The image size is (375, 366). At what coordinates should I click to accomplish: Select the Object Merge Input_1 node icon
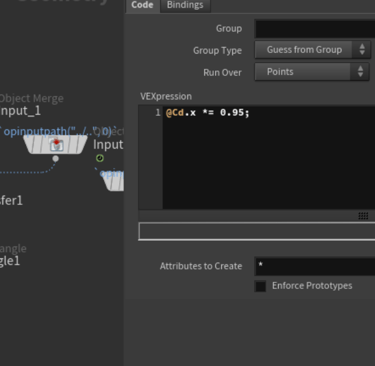(x=56, y=145)
